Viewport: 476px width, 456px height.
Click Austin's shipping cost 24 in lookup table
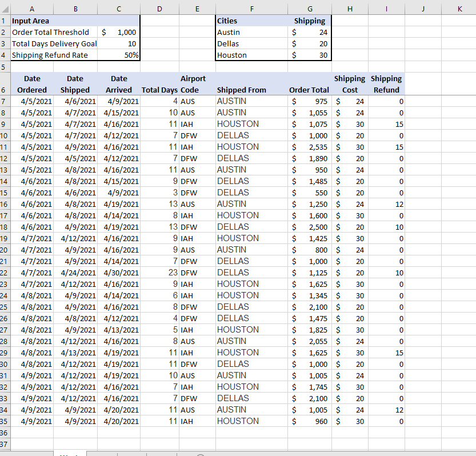pos(310,32)
